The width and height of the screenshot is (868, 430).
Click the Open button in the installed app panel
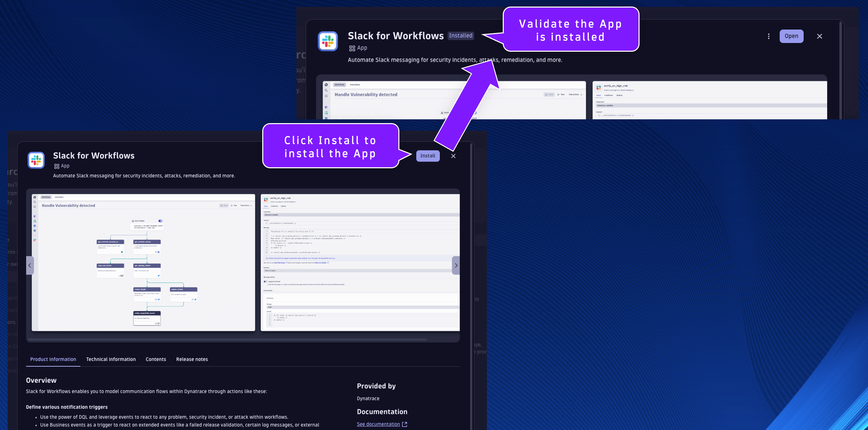click(791, 36)
